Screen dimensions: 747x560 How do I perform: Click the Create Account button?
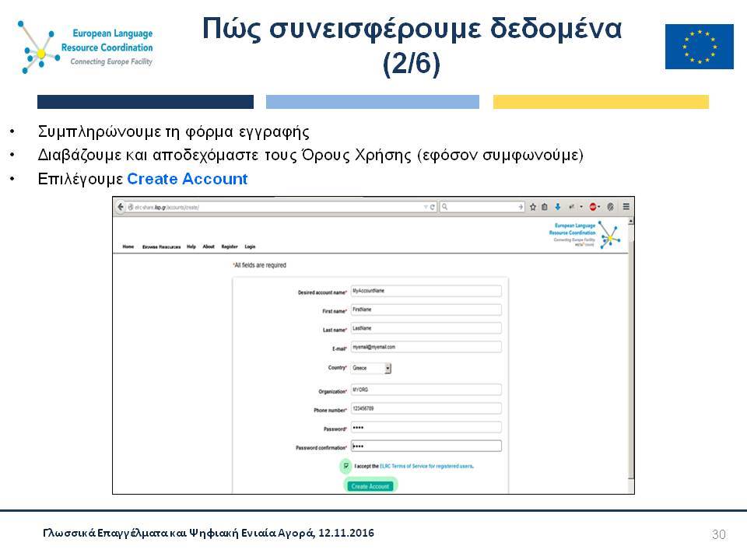point(370,486)
